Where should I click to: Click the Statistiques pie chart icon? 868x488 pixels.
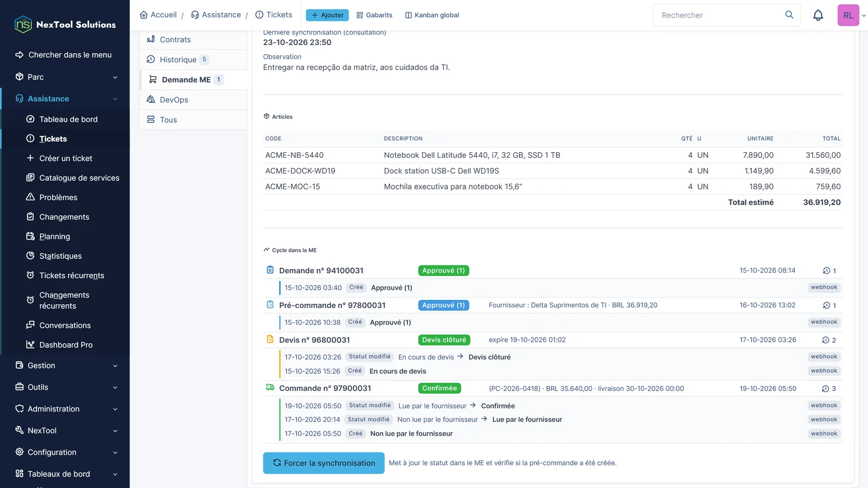point(30,255)
